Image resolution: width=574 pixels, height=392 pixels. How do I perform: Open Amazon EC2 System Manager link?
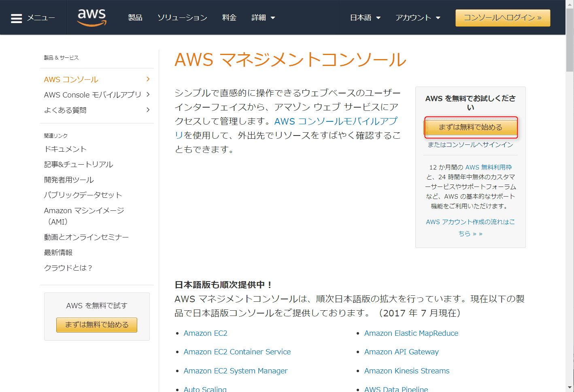(236, 371)
